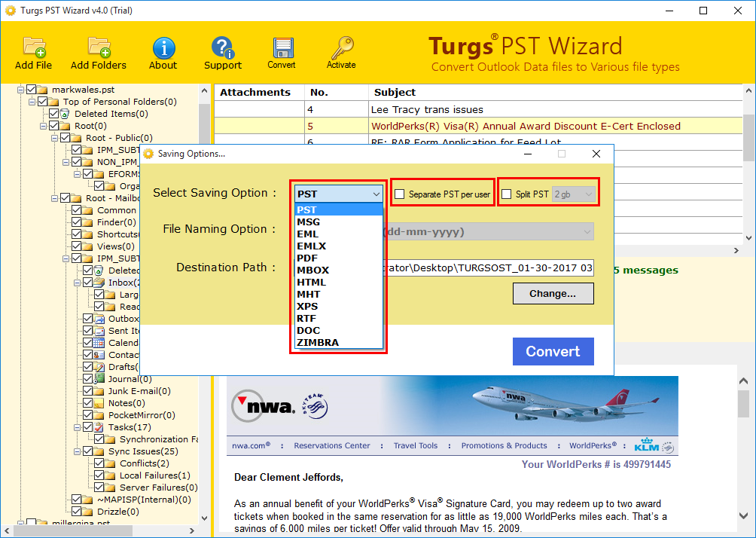The width and height of the screenshot is (756, 538).
Task: Click the Activate key icon
Action: pyautogui.click(x=341, y=47)
